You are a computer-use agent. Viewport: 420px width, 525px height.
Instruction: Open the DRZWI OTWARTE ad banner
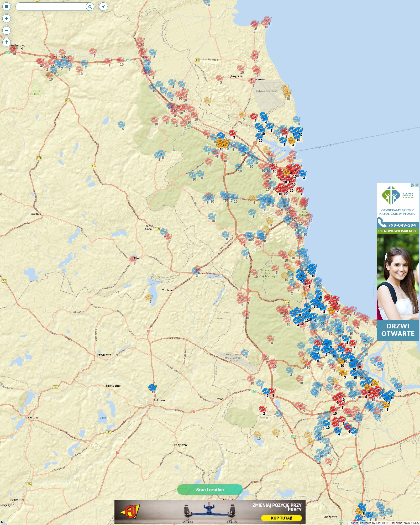point(398,330)
